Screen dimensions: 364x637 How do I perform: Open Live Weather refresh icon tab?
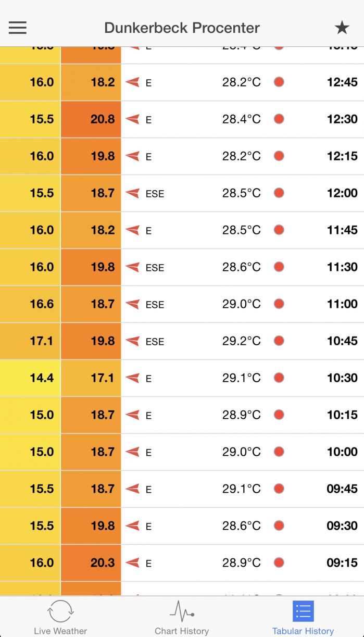pyautogui.click(x=60, y=610)
